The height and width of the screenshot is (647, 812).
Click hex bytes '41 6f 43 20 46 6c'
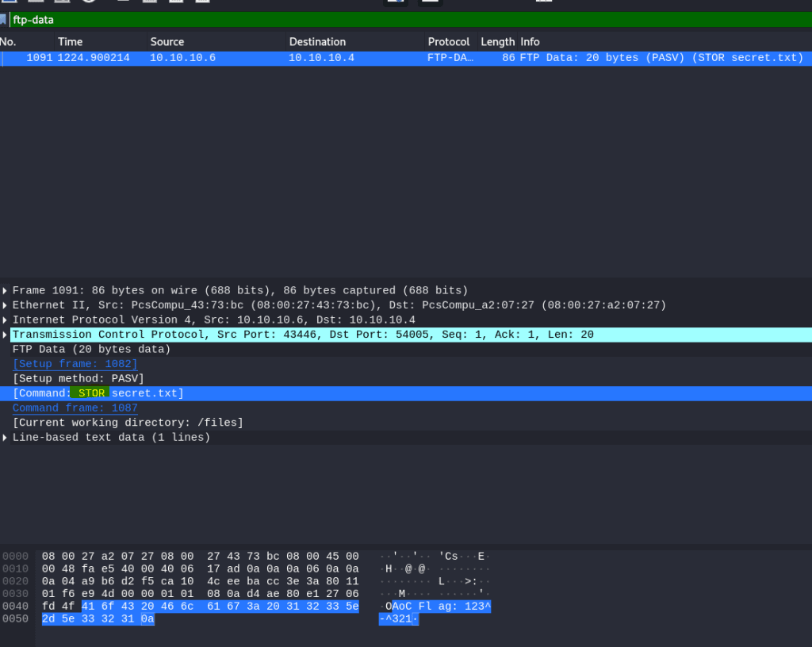point(137,606)
